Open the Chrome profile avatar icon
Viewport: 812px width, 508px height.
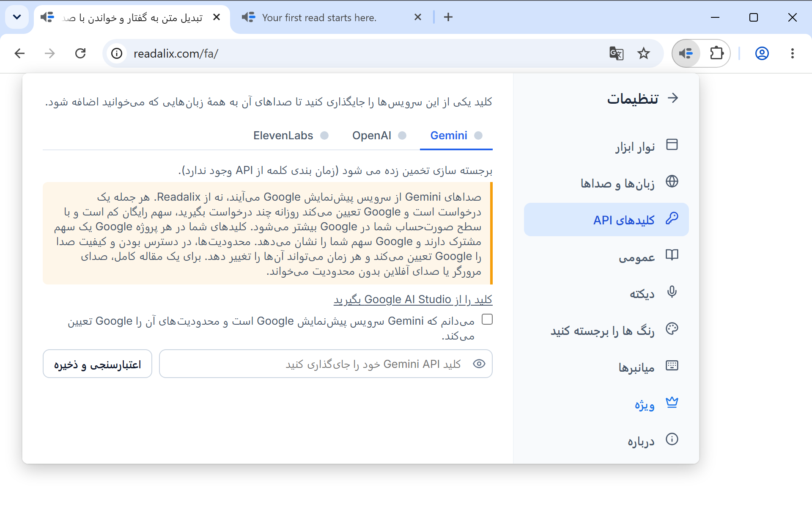coord(762,53)
